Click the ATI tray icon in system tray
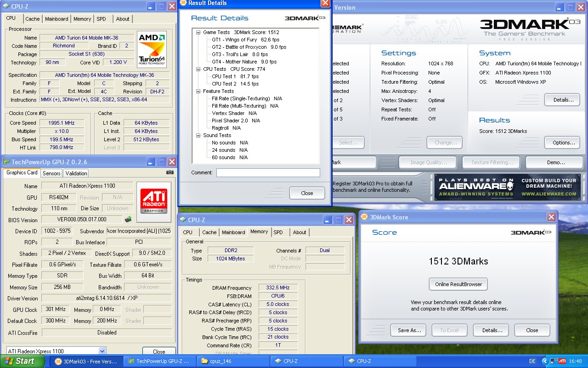The image size is (588, 368). tap(562, 361)
